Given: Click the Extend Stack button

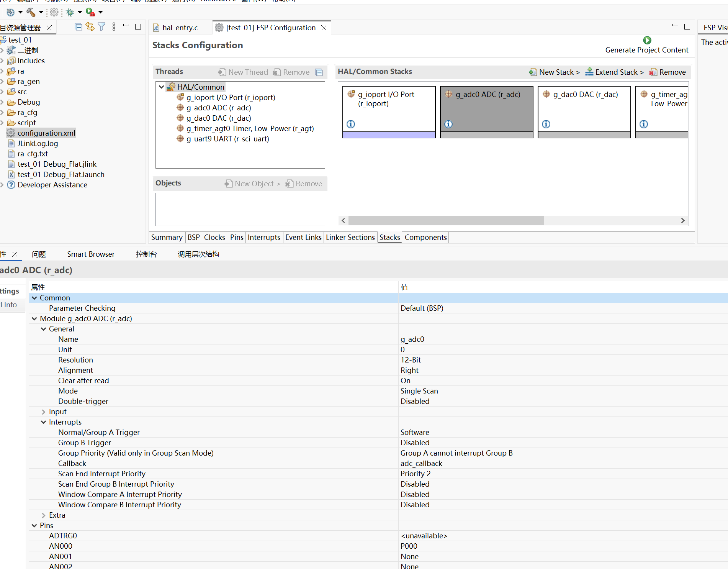Looking at the screenshot, I should tap(614, 72).
